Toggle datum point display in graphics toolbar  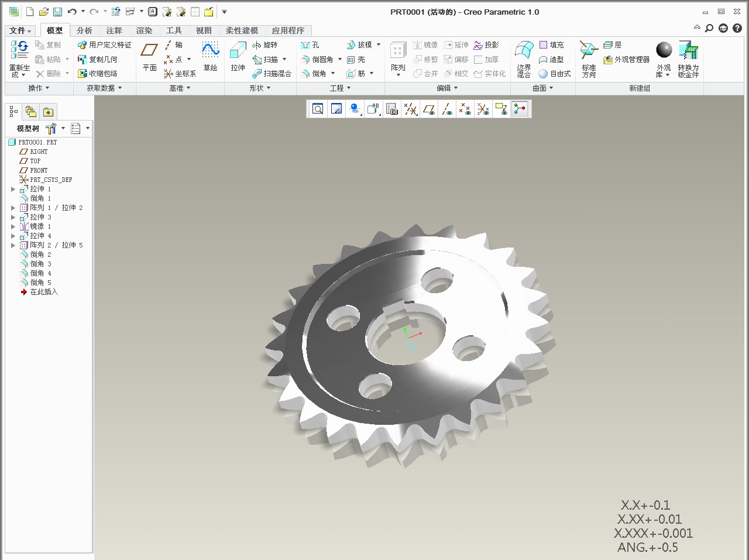pyautogui.click(x=465, y=109)
